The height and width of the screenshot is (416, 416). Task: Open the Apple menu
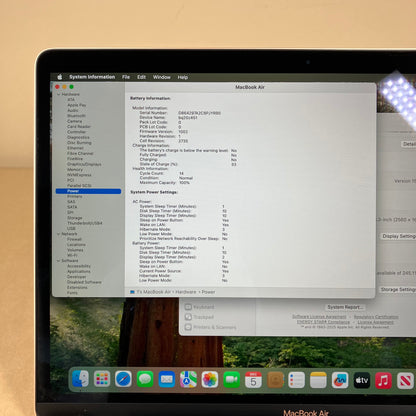tap(60, 77)
